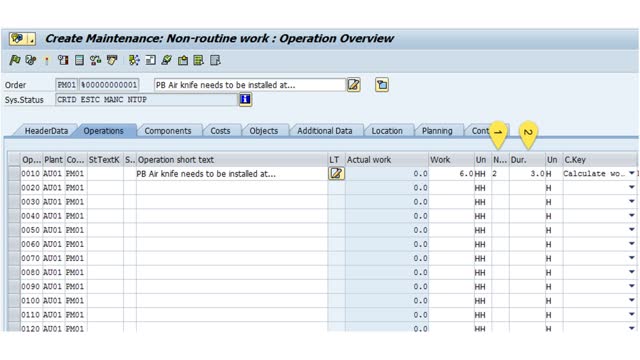Click the gray list sheet toolbar icon
Viewport: 640px width, 360px height.
(x=79, y=60)
